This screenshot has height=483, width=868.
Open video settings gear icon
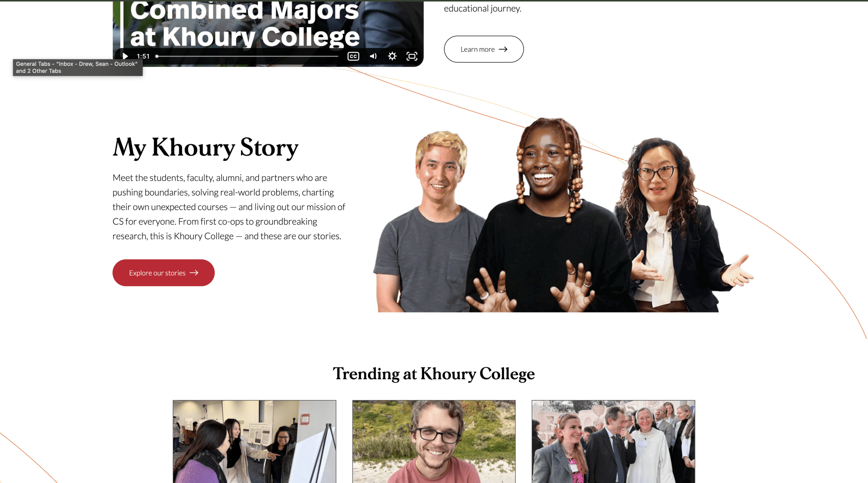coord(392,56)
